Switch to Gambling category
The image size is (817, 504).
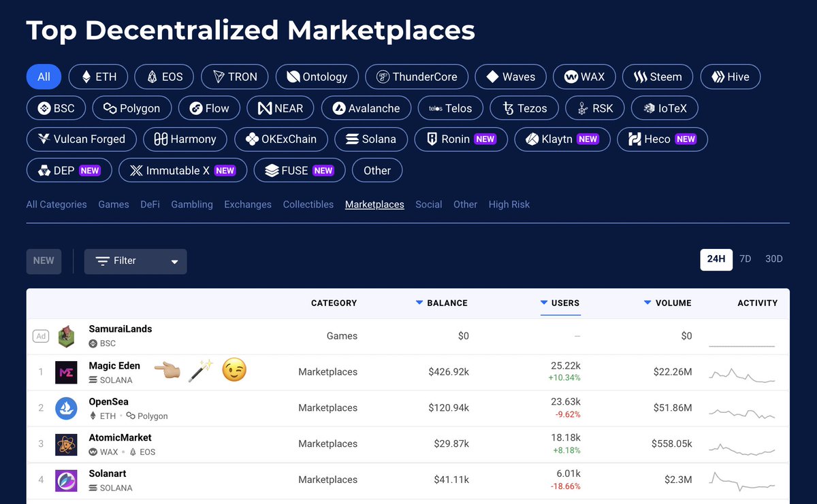click(x=192, y=204)
